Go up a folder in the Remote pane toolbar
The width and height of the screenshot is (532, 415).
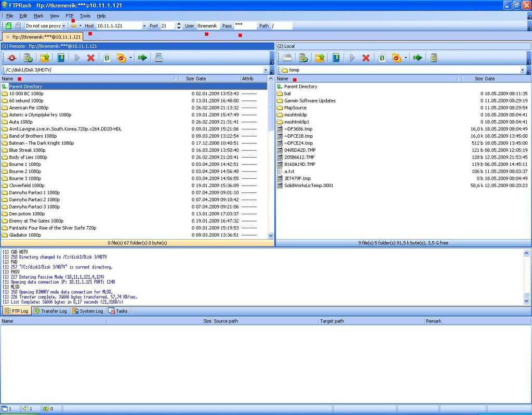tap(45, 58)
